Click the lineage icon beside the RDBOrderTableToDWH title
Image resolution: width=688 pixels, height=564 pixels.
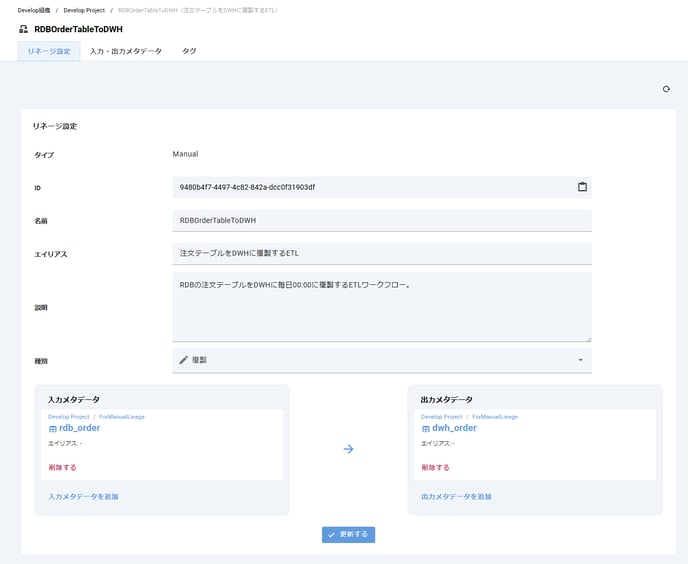(x=23, y=30)
